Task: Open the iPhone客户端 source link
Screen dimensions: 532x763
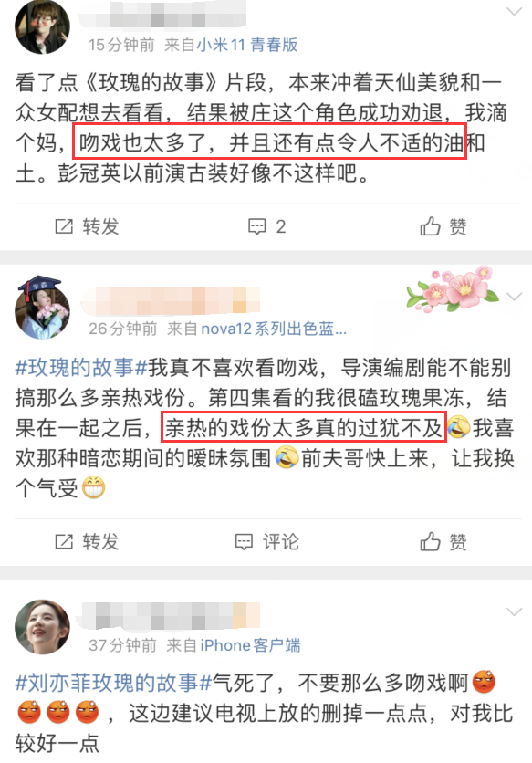Action: [250, 645]
